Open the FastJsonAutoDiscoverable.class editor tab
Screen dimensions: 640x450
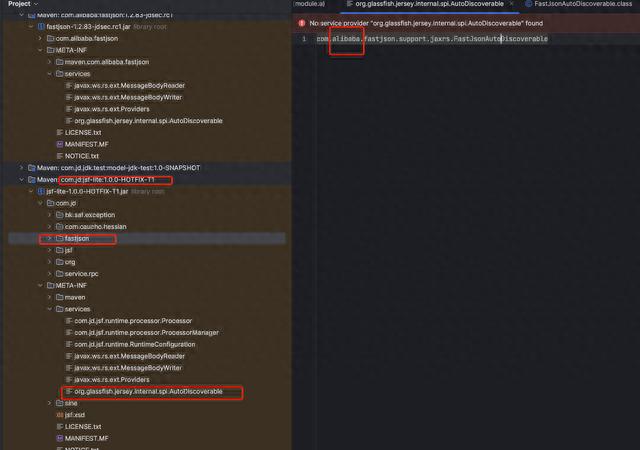coord(583,4)
